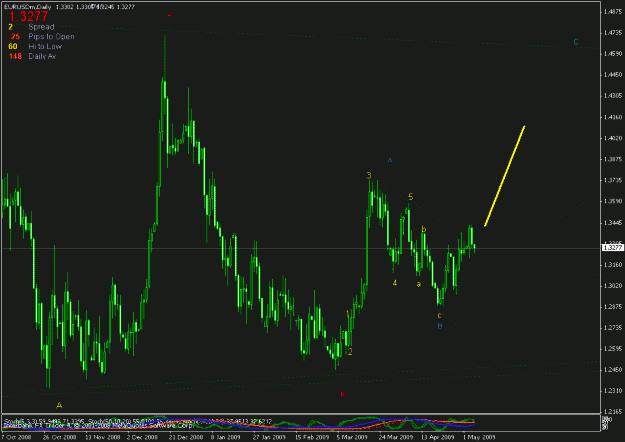Select the 1.4160 price axis value
The image size is (625, 442).
pyautogui.click(x=613, y=117)
